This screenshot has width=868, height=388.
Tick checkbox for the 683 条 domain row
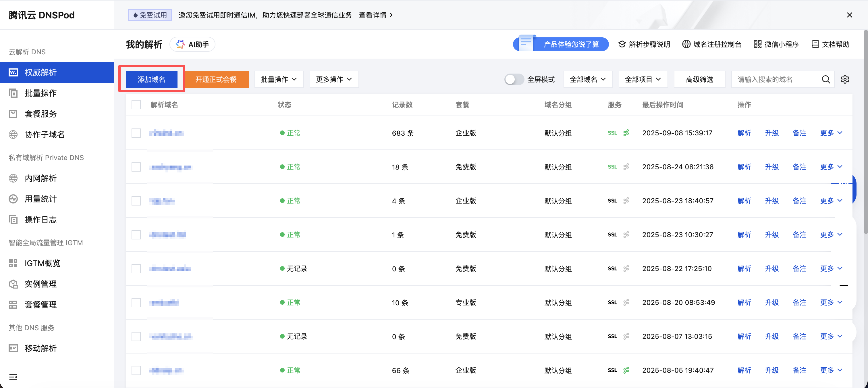pos(136,133)
